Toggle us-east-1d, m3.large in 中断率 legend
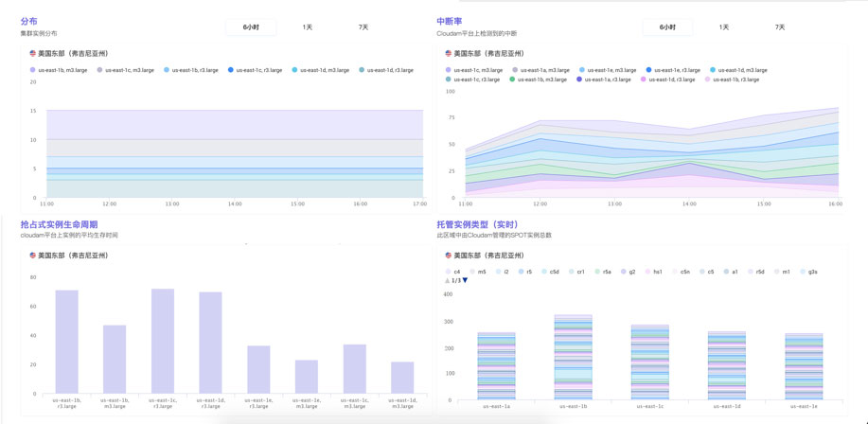The image size is (868, 424). (x=738, y=70)
